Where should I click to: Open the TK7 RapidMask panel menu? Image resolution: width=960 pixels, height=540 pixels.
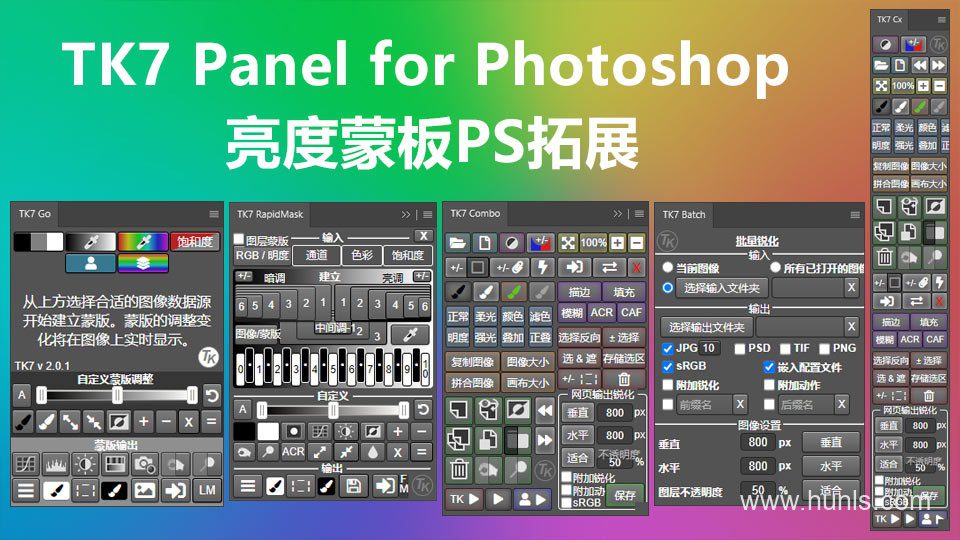click(427, 215)
